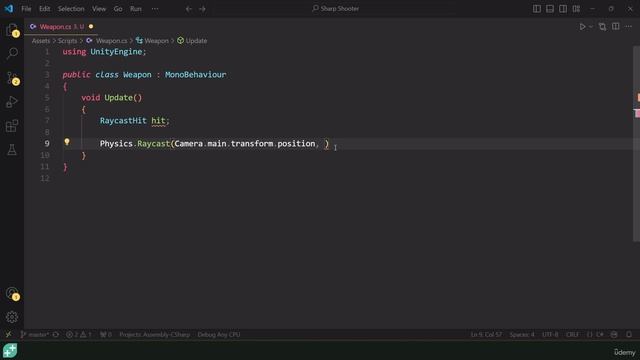Open the Testing beaker view
This screenshot has height=360, width=640.
coord(12,150)
